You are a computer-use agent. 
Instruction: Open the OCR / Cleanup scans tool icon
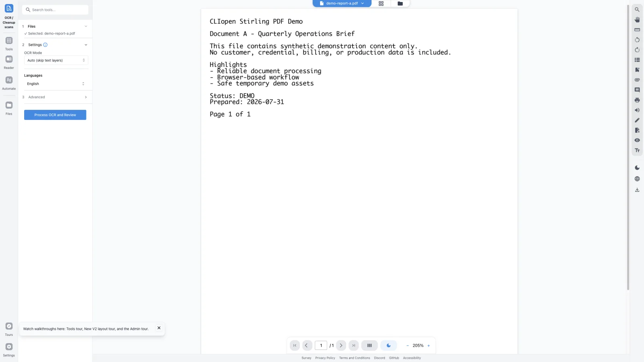pos(9,8)
